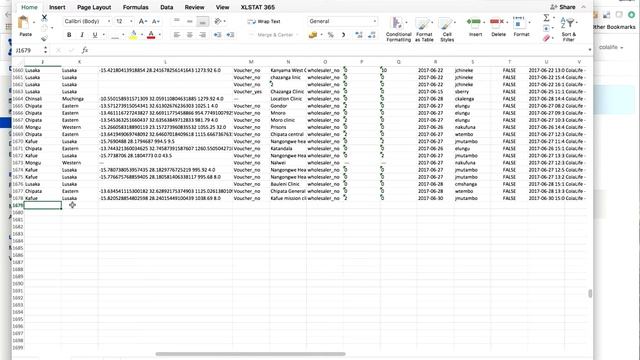Toggle Italic formatting
The image size is (640, 360).
click(x=82, y=35)
